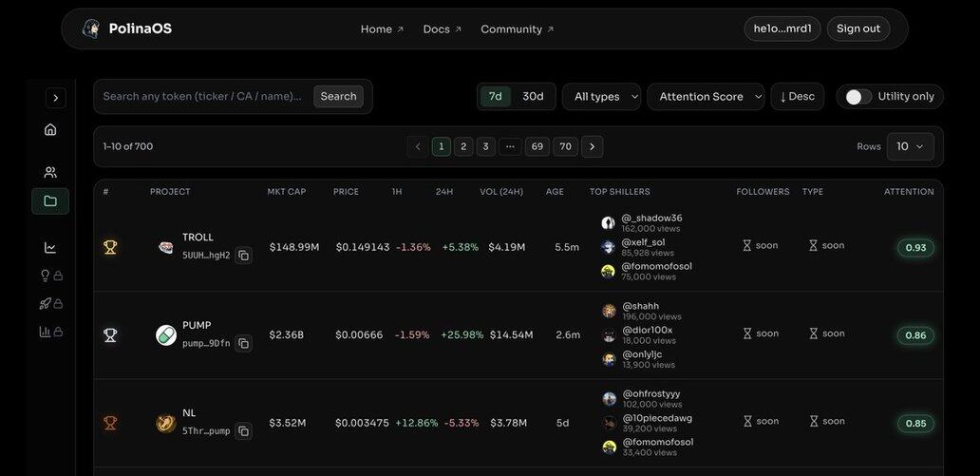Enable the Utility only toggle

pyautogui.click(x=857, y=97)
